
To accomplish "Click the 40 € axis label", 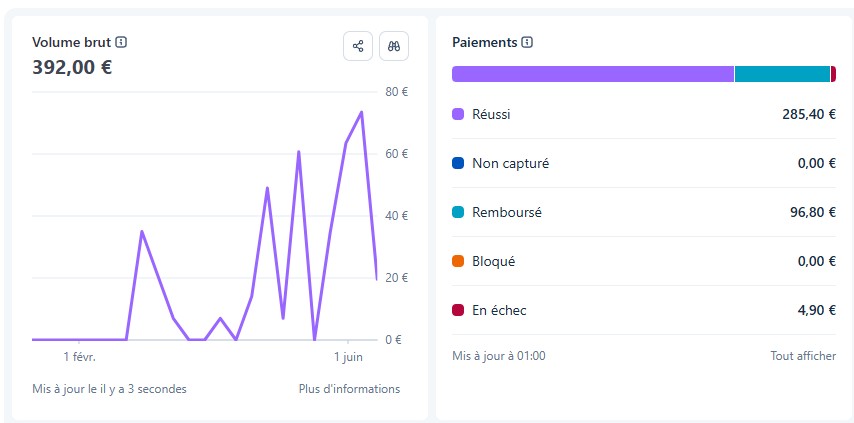I will [396, 216].
